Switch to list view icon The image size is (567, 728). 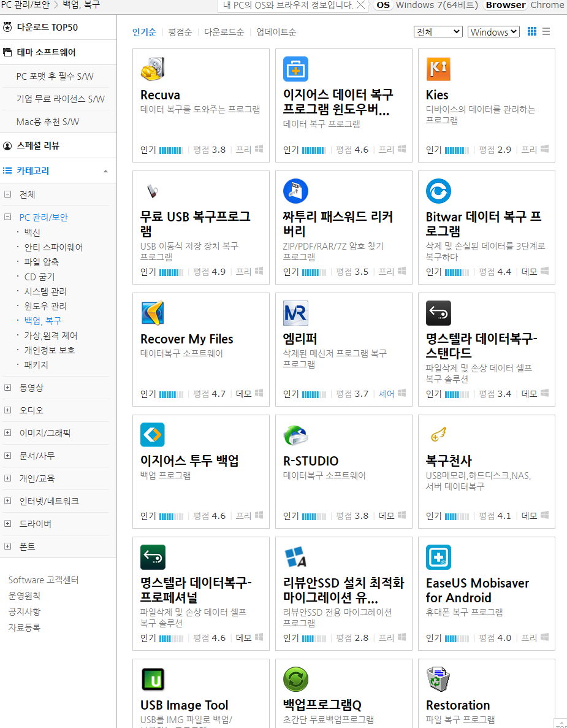coord(546,31)
